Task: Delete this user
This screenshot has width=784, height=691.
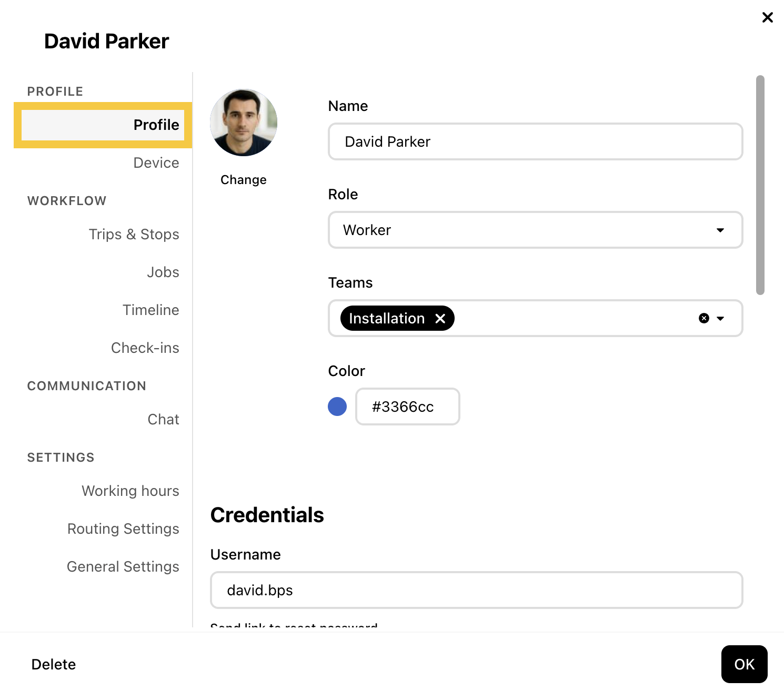Action: pyautogui.click(x=54, y=664)
